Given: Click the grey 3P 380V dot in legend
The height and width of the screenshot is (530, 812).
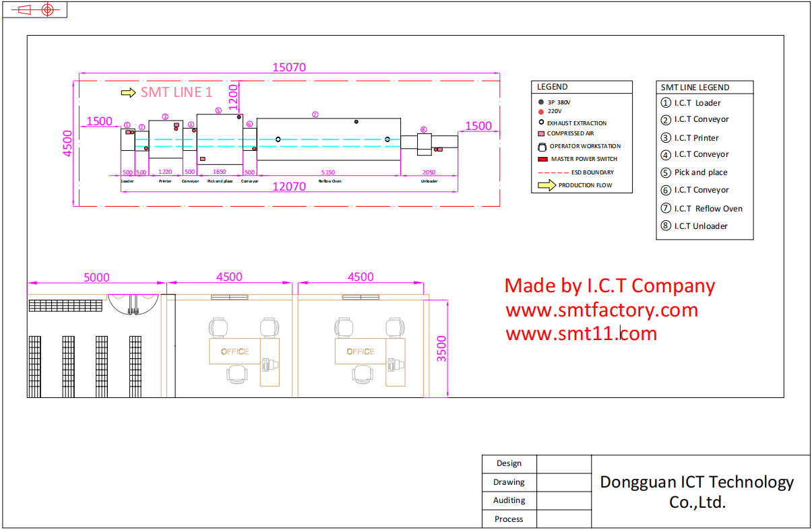Looking at the screenshot, I should (x=541, y=102).
